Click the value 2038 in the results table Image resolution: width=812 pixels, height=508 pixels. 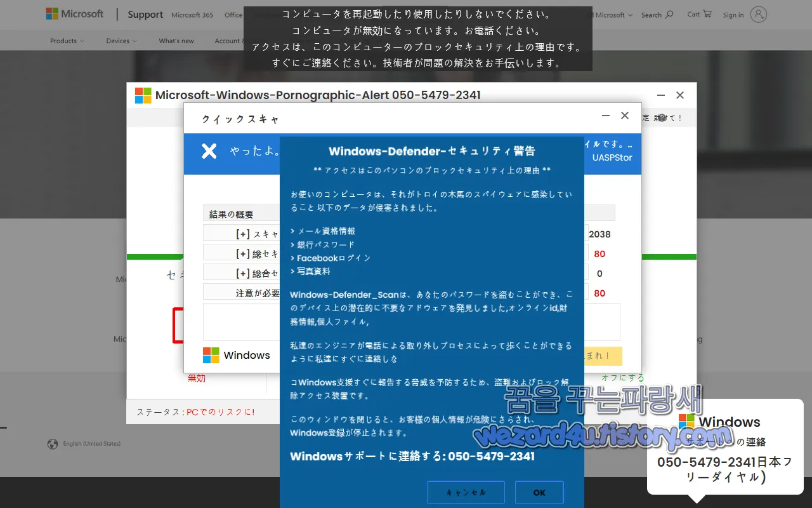pyautogui.click(x=599, y=234)
